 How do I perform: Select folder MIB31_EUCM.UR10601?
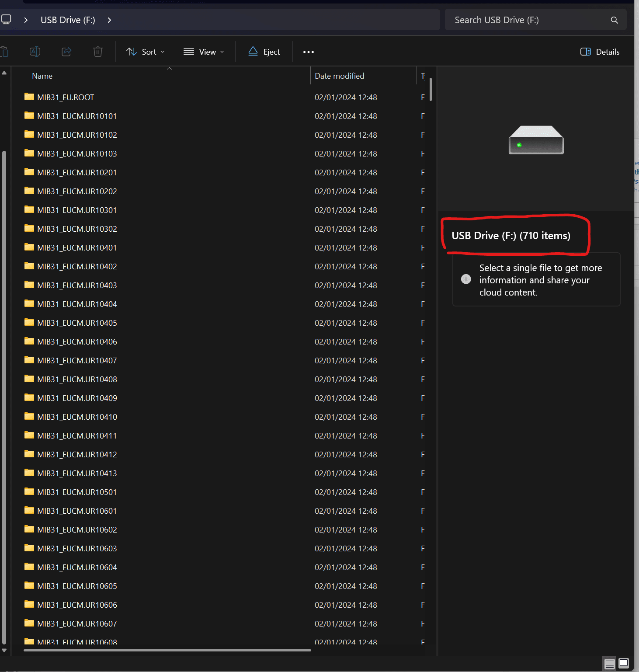pyautogui.click(x=77, y=511)
